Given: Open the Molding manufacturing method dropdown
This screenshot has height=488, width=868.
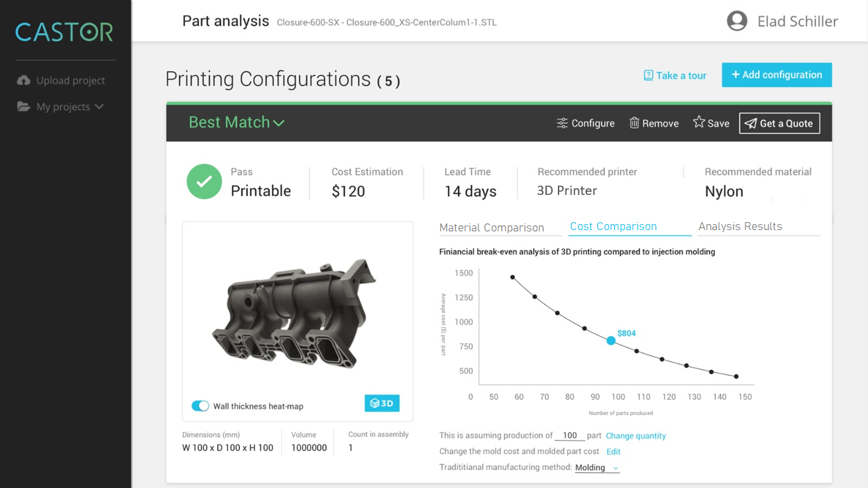Looking at the screenshot, I should point(596,467).
